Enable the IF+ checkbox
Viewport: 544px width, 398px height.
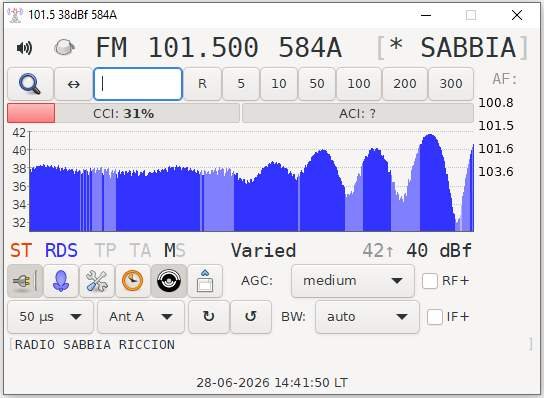(x=435, y=317)
